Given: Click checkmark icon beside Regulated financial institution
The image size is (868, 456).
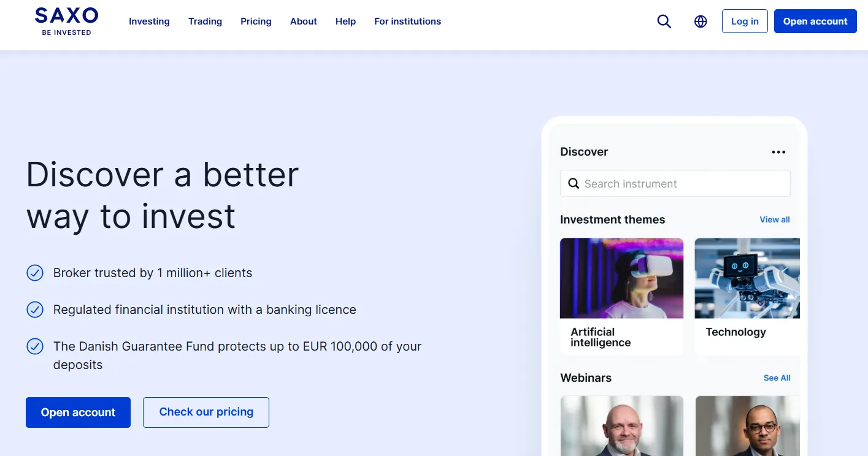Looking at the screenshot, I should pos(35,310).
